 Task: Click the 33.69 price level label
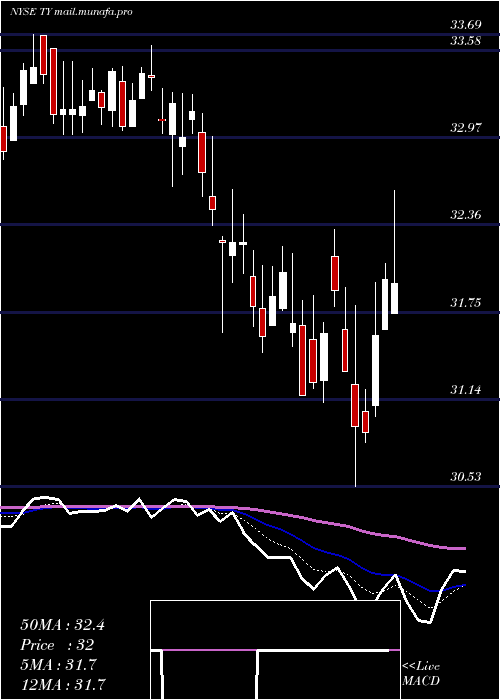click(465, 25)
